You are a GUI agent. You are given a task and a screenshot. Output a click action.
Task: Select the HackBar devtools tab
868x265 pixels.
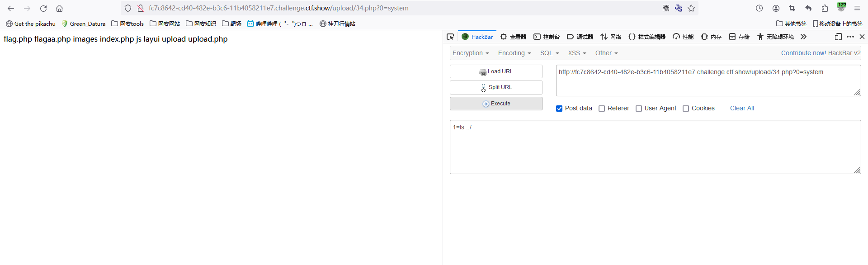(x=477, y=37)
